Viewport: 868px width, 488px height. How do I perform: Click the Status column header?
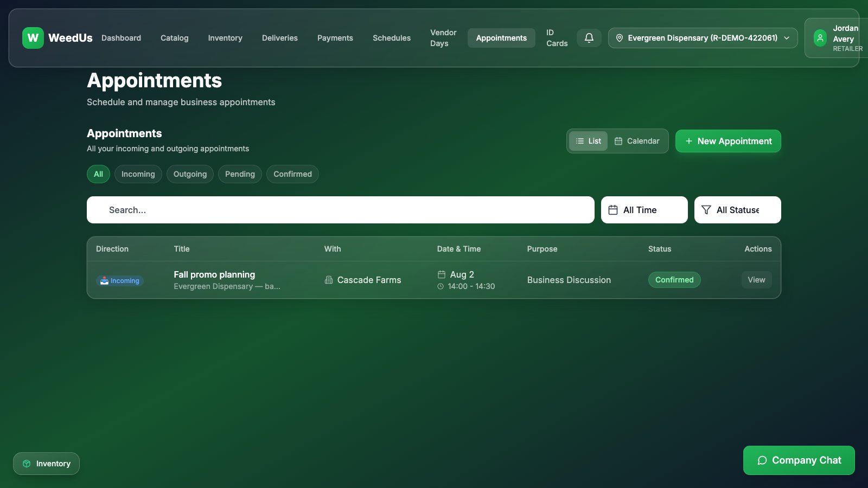tap(660, 249)
